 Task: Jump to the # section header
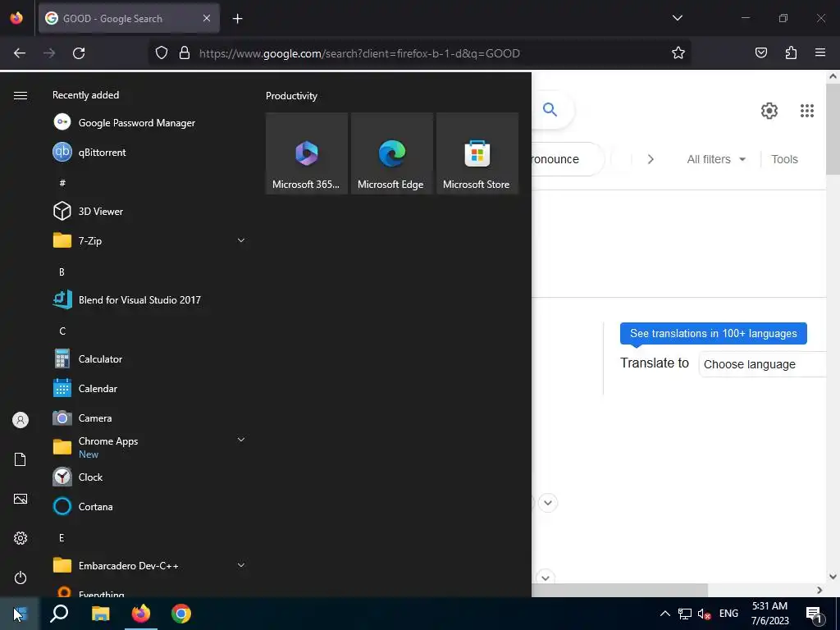click(x=62, y=183)
